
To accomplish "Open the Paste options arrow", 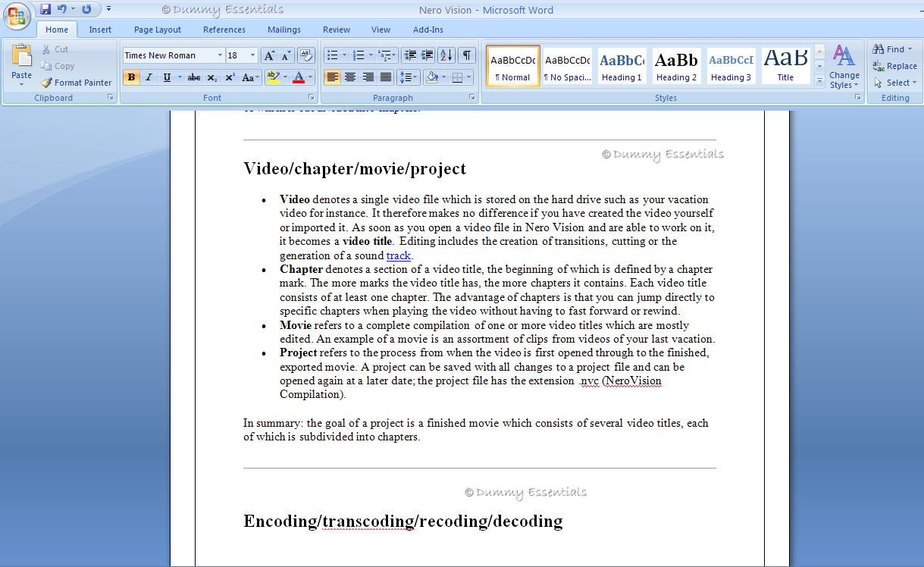I will click(22, 84).
